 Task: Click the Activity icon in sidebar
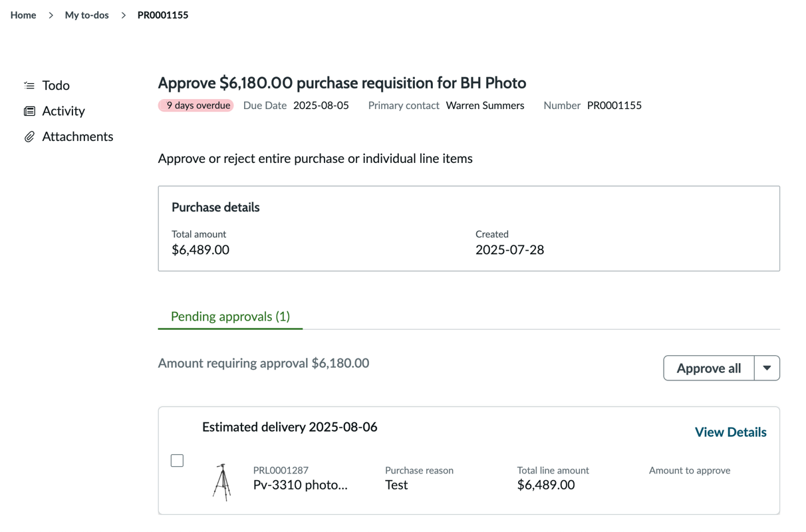pos(29,111)
